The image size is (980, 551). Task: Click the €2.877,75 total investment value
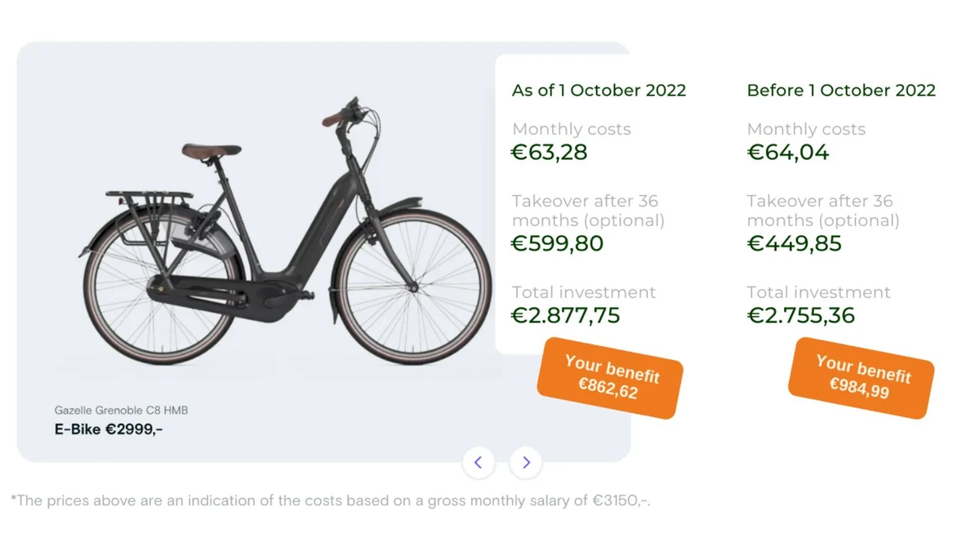tap(565, 316)
